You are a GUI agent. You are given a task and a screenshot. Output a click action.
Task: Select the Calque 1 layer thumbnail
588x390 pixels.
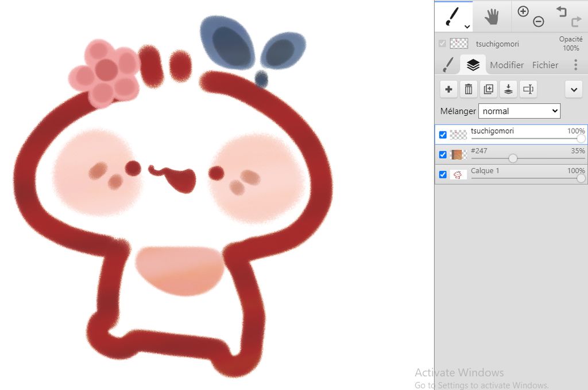point(458,174)
